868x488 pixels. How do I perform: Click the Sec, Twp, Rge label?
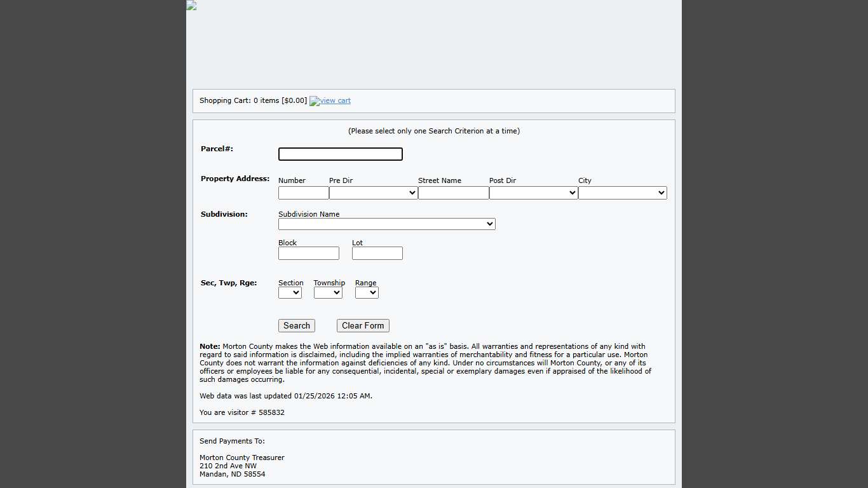229,283
